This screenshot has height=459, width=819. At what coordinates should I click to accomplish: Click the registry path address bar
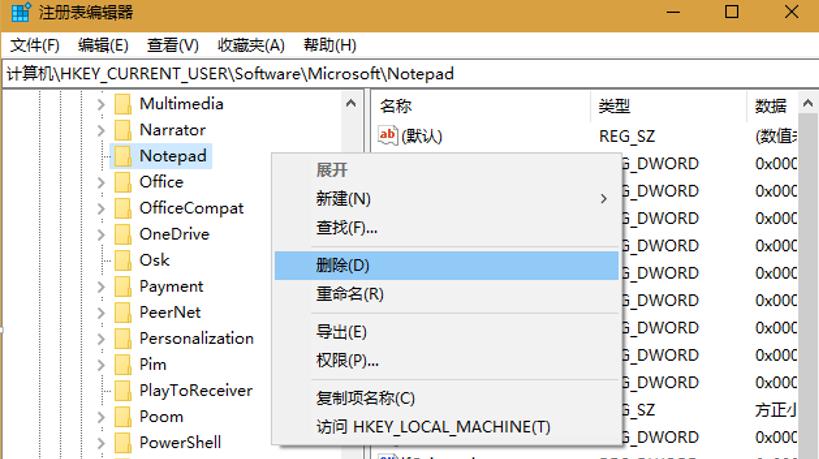[x=411, y=74]
